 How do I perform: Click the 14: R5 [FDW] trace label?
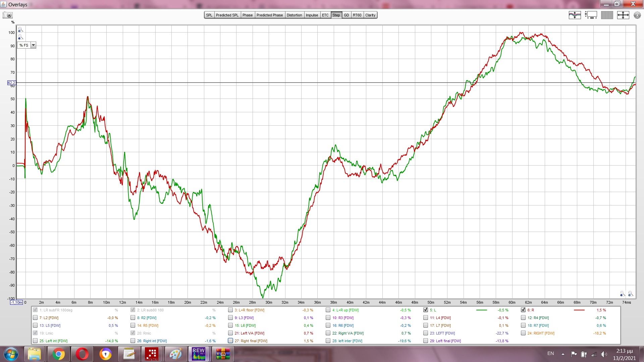(x=148, y=325)
